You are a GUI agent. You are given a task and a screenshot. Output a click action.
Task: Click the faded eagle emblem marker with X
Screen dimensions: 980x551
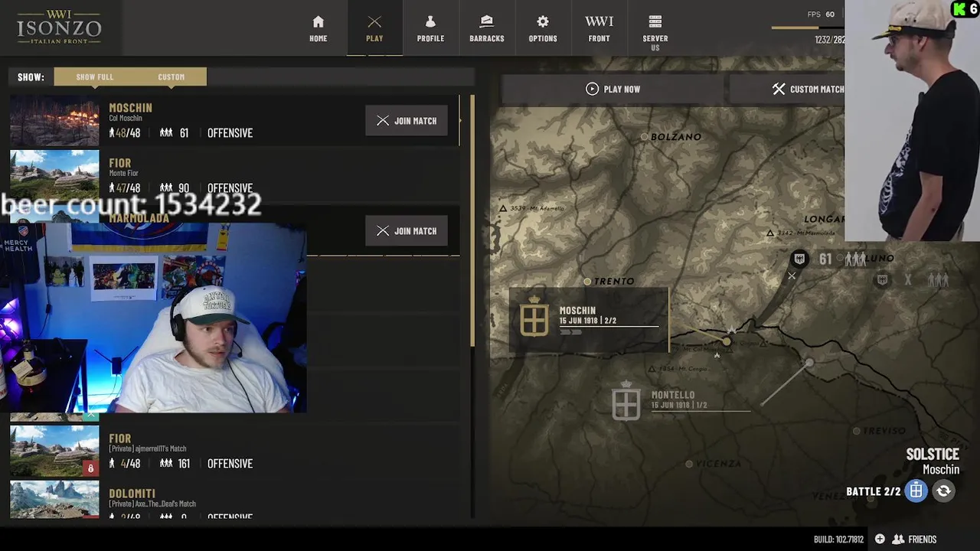[882, 280]
